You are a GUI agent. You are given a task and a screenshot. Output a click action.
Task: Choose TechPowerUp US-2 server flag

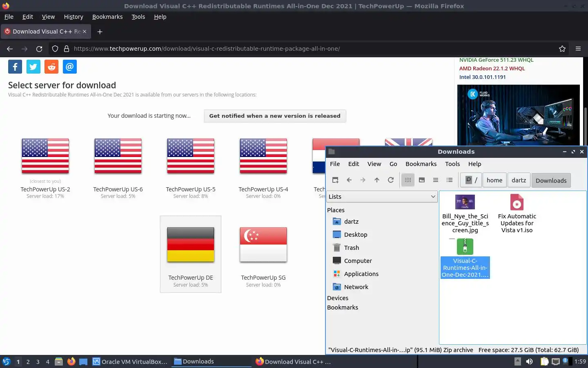coord(45,156)
